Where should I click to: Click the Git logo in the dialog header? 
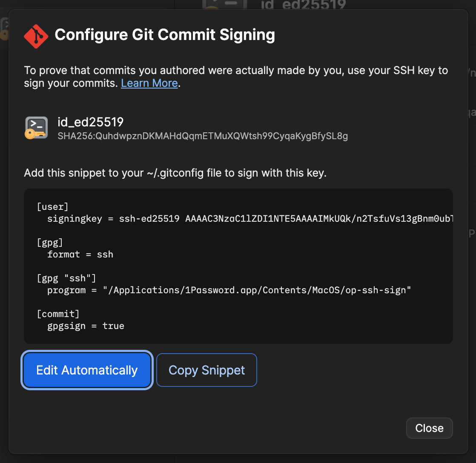pos(36,36)
